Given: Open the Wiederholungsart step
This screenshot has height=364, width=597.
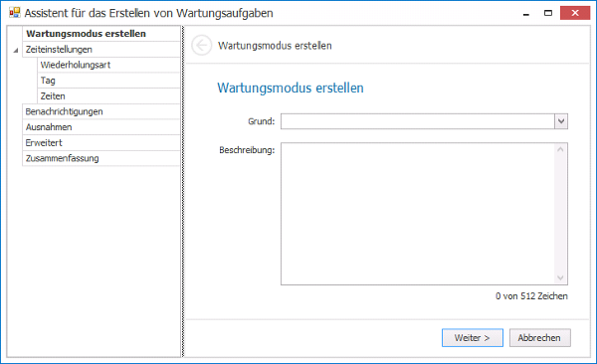Looking at the screenshot, I should coord(108,65).
